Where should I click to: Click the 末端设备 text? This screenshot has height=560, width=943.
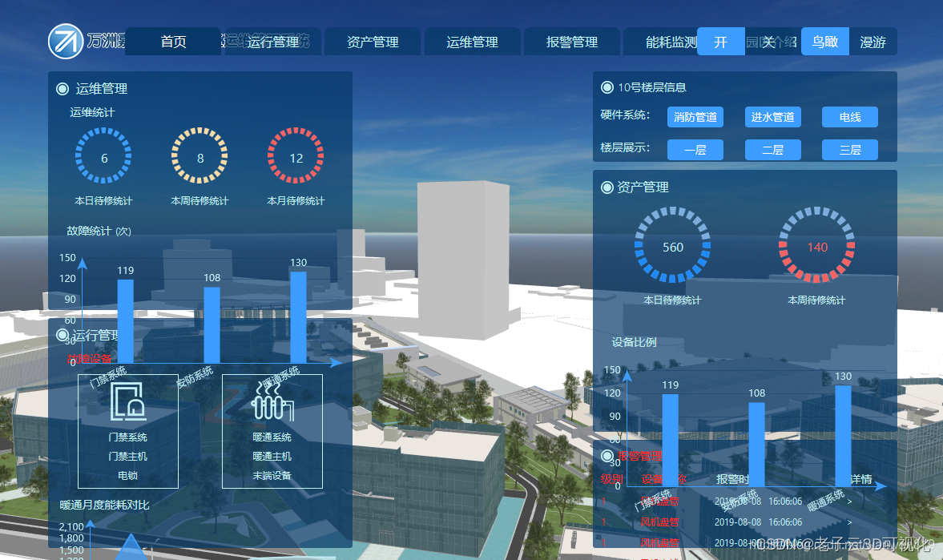[272, 476]
